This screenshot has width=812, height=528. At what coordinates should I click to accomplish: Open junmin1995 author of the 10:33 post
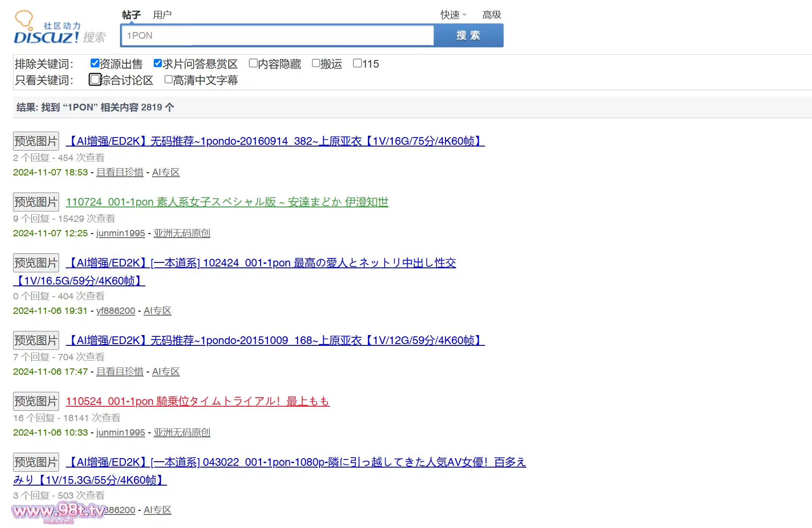(x=121, y=432)
